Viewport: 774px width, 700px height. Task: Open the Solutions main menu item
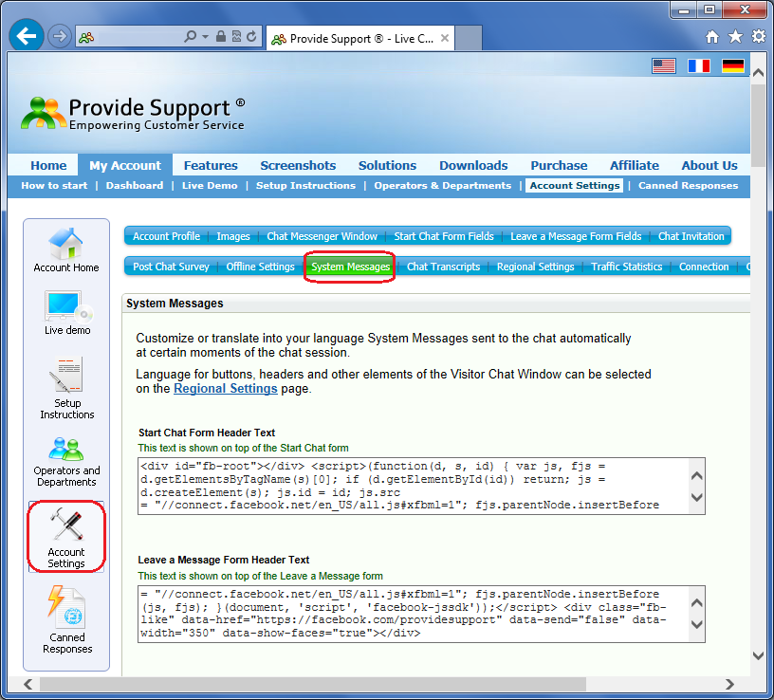(x=388, y=165)
